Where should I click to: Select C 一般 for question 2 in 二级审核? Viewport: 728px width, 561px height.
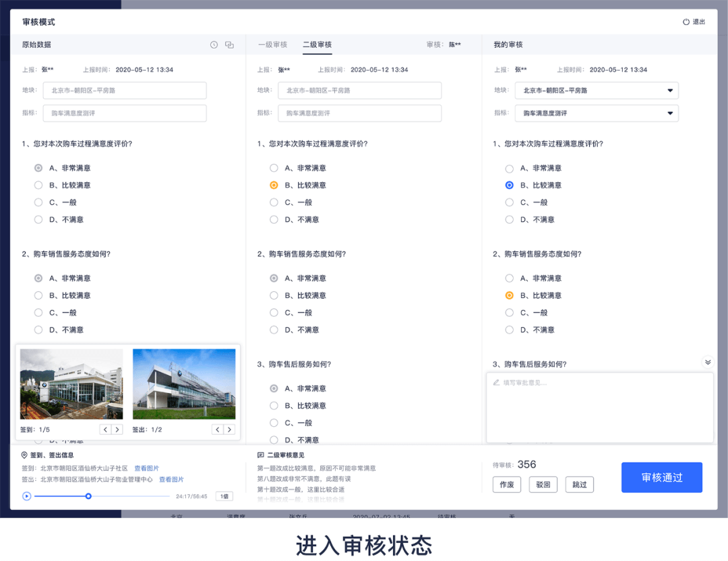point(274,313)
